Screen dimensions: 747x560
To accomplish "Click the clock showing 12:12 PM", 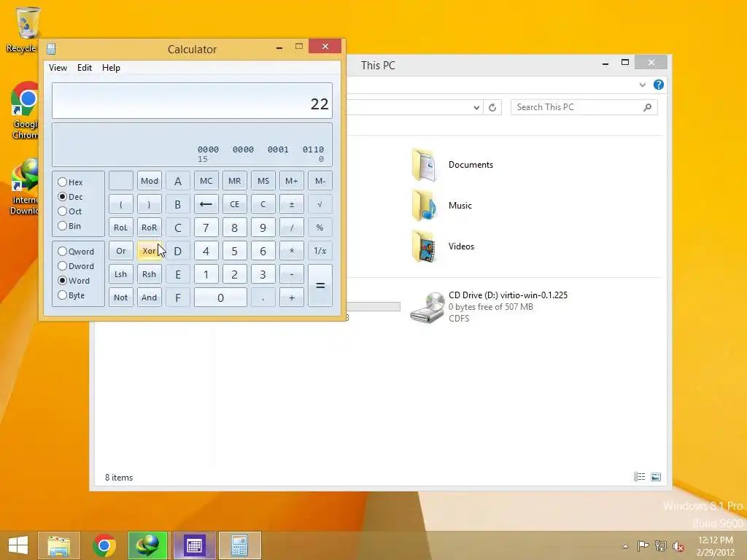I will pyautogui.click(x=716, y=540).
